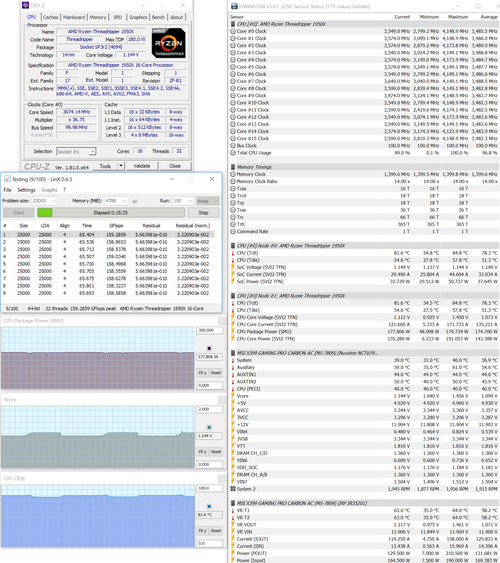Click the chip icon on the MSI X399 Nuvoton header
The width and height of the screenshot is (500, 563).
point(233,353)
